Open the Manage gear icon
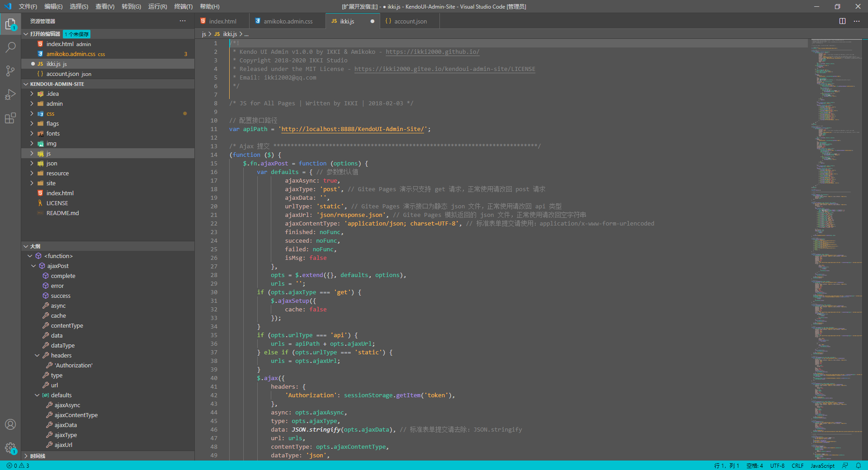Screen dimensions: 868x470 pyautogui.click(x=10, y=448)
